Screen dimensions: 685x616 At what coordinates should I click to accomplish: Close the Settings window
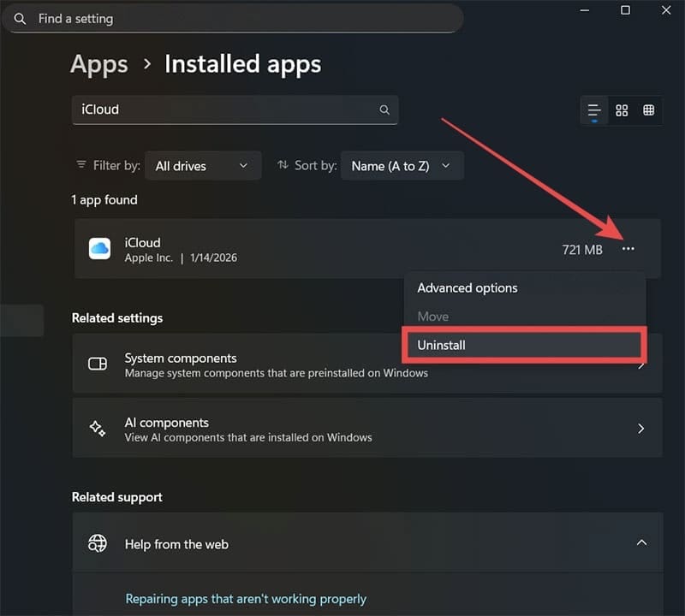(x=666, y=10)
